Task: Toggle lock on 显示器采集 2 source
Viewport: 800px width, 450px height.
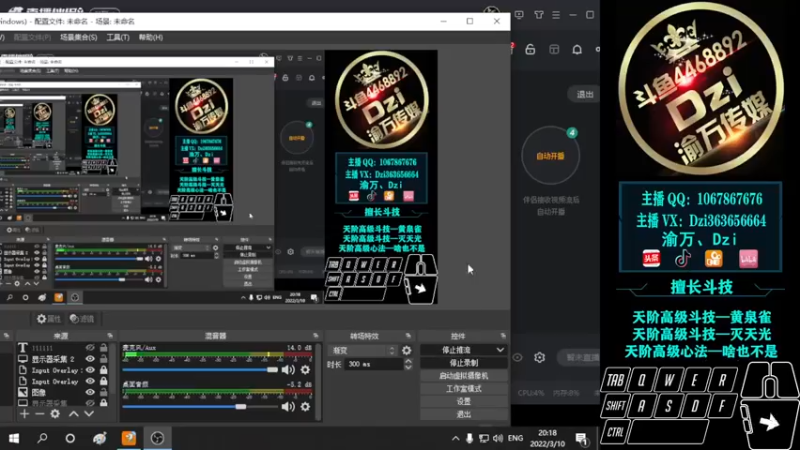Action: coord(104,359)
